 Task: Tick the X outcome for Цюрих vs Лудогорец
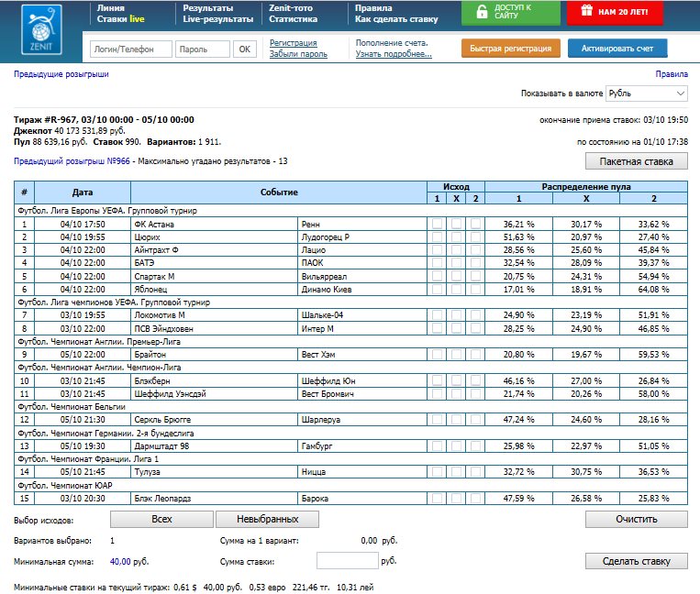(456, 236)
